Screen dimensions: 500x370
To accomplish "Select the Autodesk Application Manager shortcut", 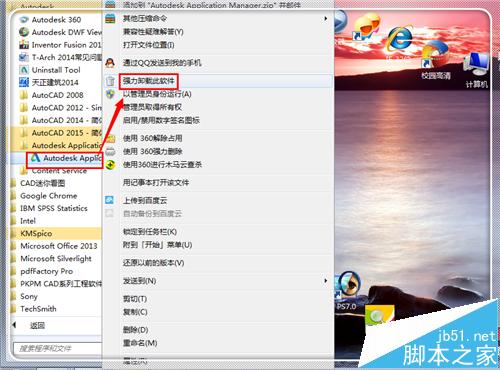I will pyautogui.click(x=65, y=158).
